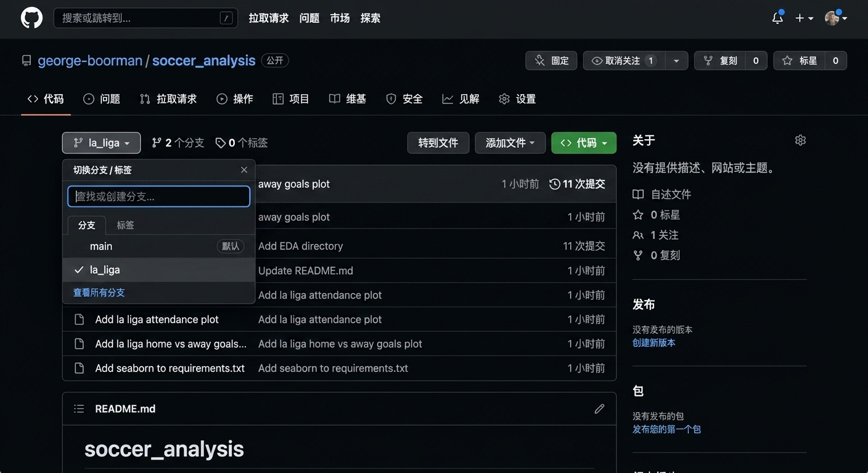Screen dimensions: 868x473
Task: Open Add EDA directory commit message
Action: [300, 246]
